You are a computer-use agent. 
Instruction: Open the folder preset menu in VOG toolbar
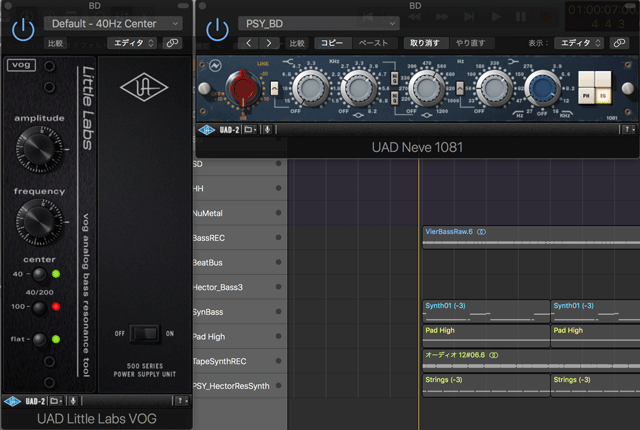pos(56,401)
